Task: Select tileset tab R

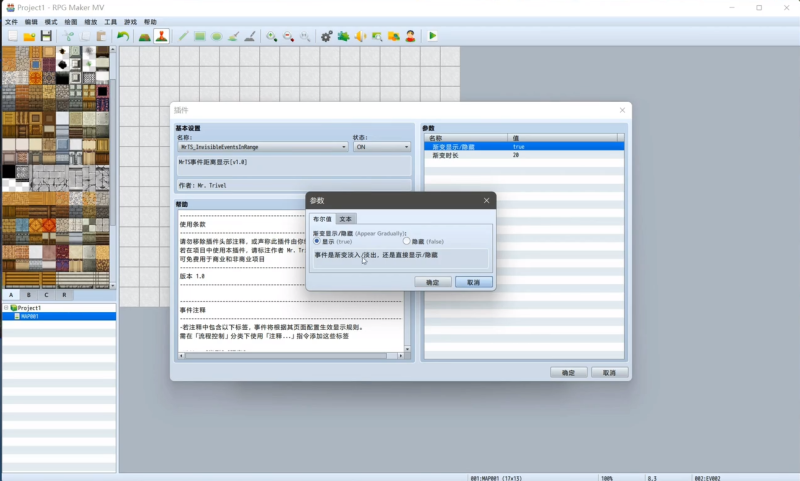Action: pyautogui.click(x=64, y=295)
